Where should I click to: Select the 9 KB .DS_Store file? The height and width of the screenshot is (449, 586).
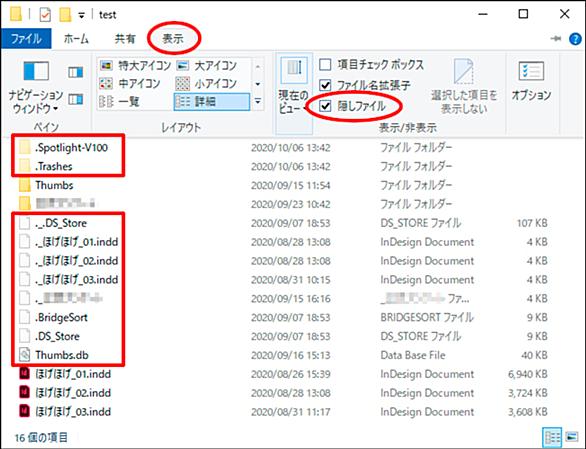(x=57, y=336)
